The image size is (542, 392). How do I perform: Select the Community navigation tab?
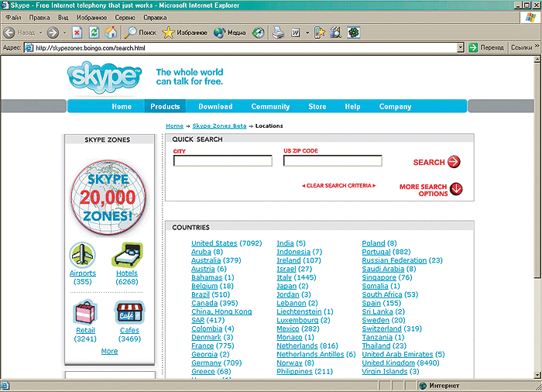coord(270,107)
